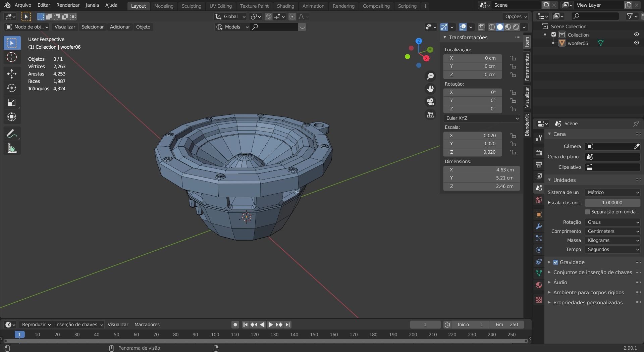
Task: Open the Arquivo menu
Action: click(x=23, y=5)
